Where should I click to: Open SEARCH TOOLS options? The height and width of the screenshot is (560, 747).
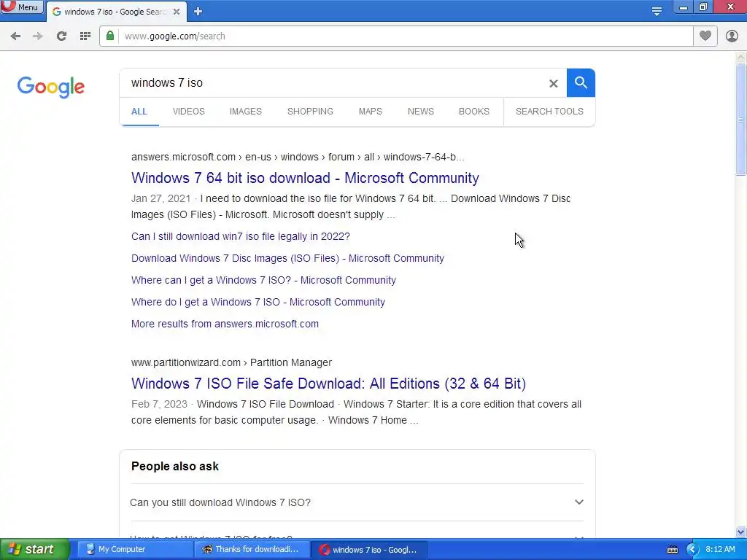coord(549,112)
